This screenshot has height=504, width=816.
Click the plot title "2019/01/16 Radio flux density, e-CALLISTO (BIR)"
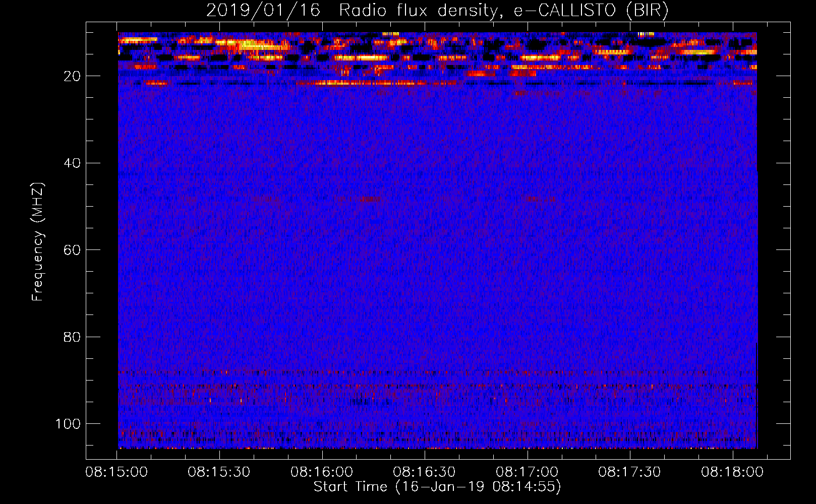click(x=437, y=11)
